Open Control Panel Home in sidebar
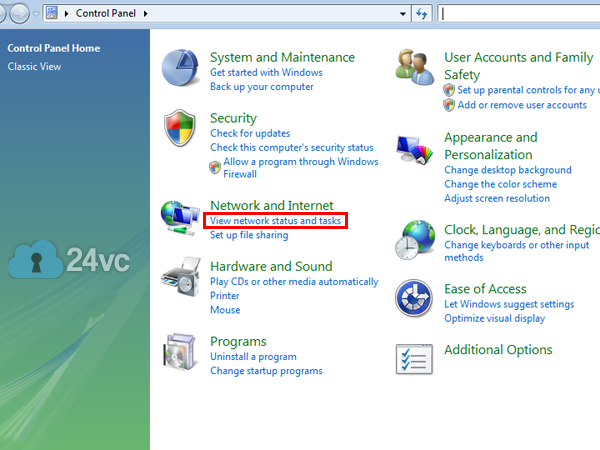 click(x=54, y=48)
